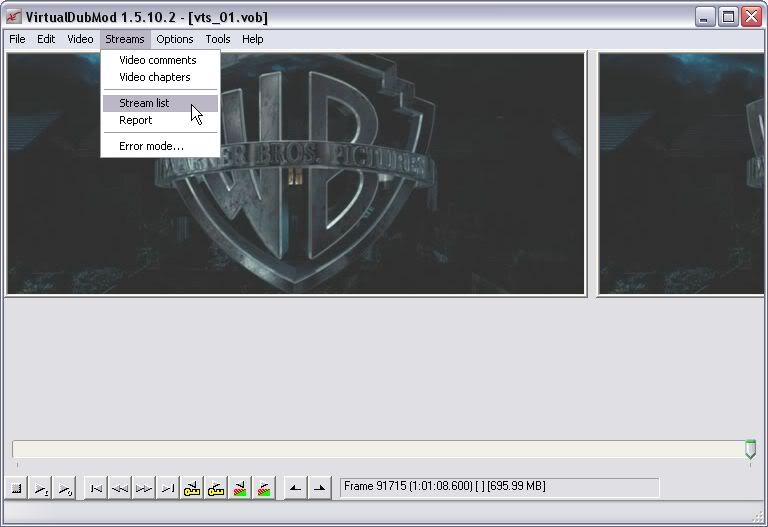This screenshot has height=527, width=768.
Task: Click Report in the Streams menu
Action: click(x=135, y=120)
